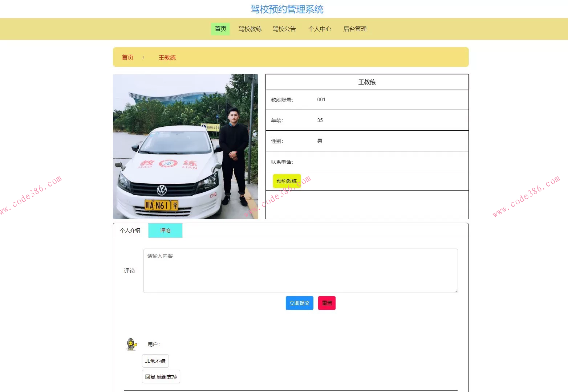Open the 首页 navigation menu item
Screen dimensions: 568x392
pyautogui.click(x=220, y=29)
